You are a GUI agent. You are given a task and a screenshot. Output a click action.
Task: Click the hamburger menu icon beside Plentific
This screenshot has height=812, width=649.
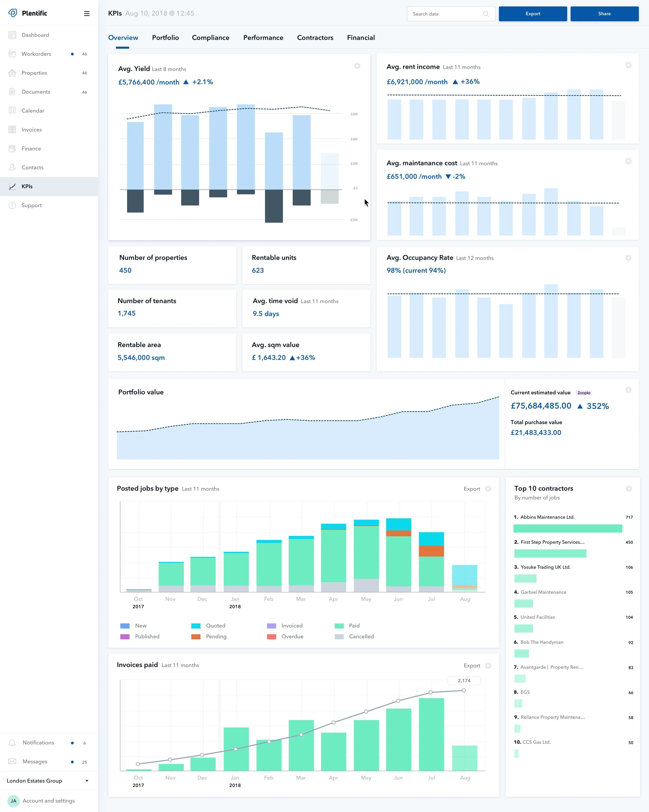[x=87, y=13]
